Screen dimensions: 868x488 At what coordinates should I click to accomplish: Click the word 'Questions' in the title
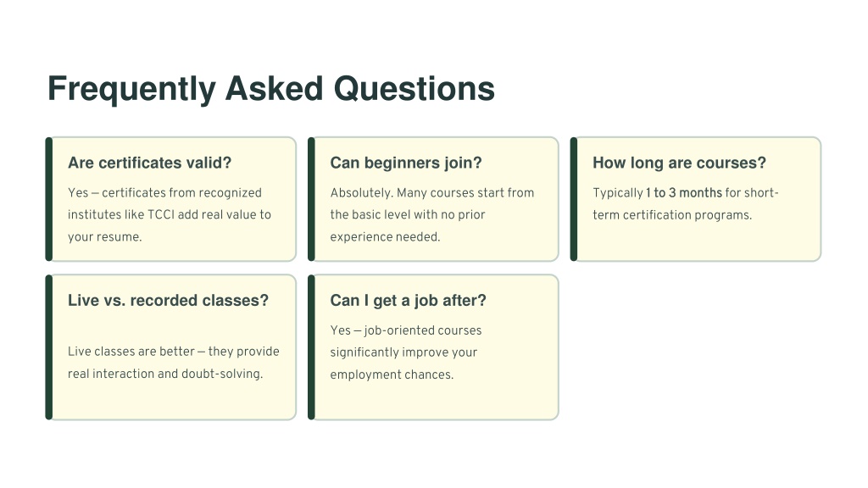tap(414, 88)
